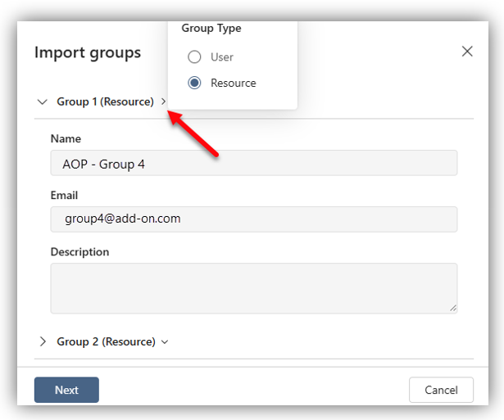Open Group 1 type dropdown arrow
Viewport: 504px width, 420px height.
click(x=164, y=102)
